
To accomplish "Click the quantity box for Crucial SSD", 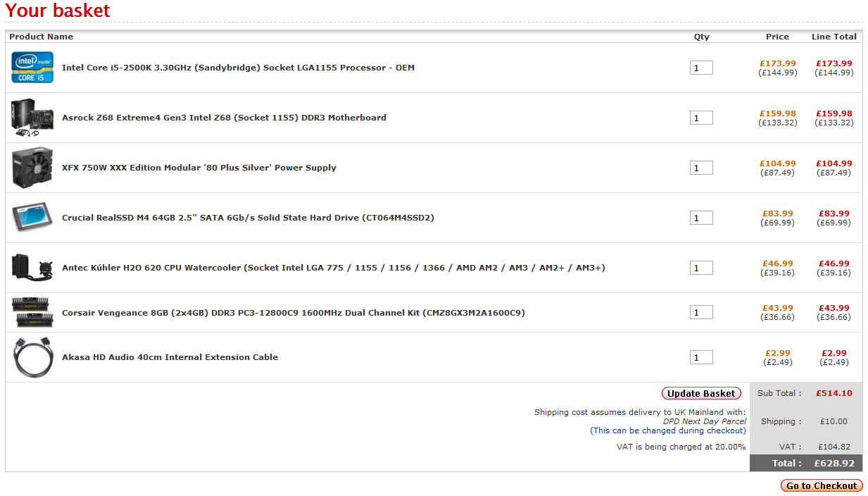I will click(x=701, y=218).
